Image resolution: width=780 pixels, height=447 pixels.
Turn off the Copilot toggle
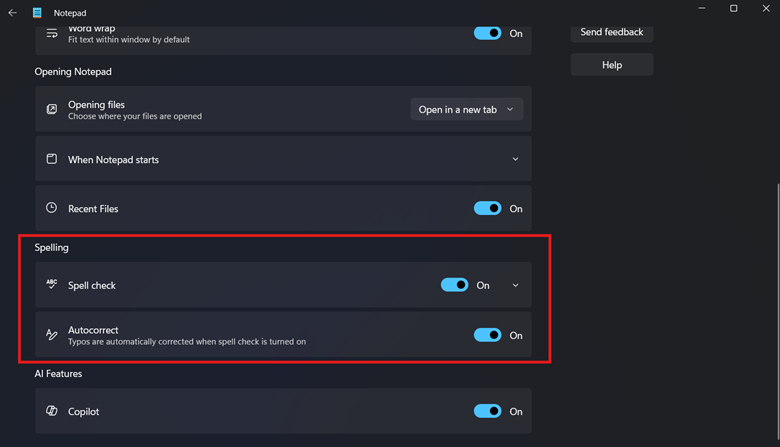[487, 411]
